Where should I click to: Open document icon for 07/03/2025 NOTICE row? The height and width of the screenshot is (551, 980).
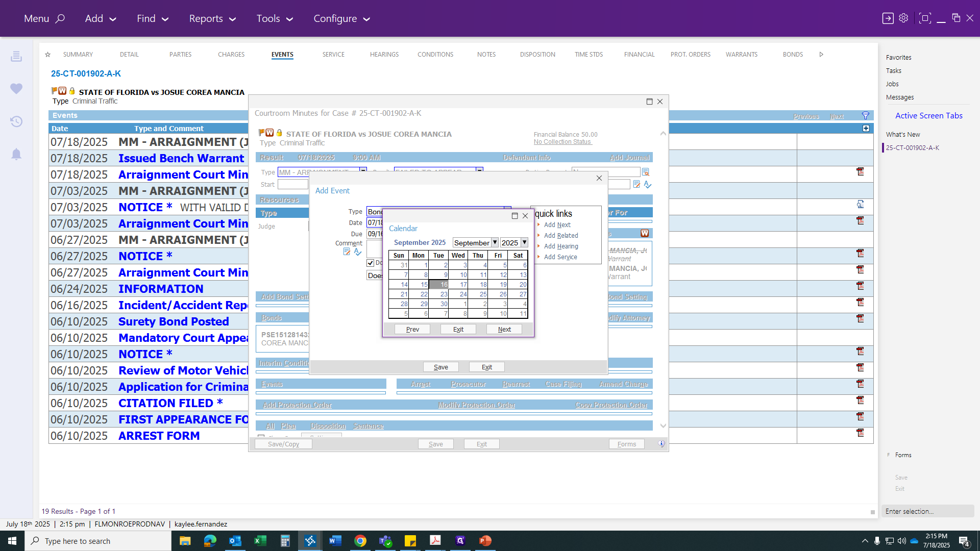pyautogui.click(x=860, y=205)
